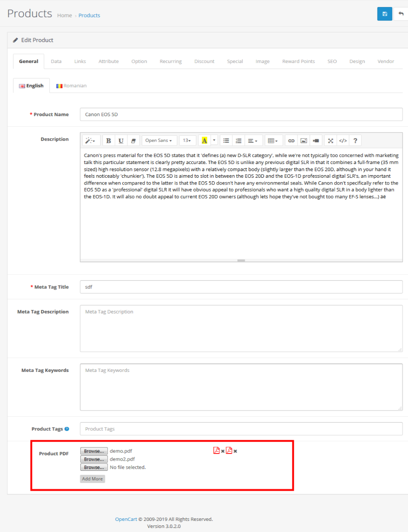Viewport: 408px width, 532px height.
Task: Remove the second PDF using its x
Action: coord(235,451)
